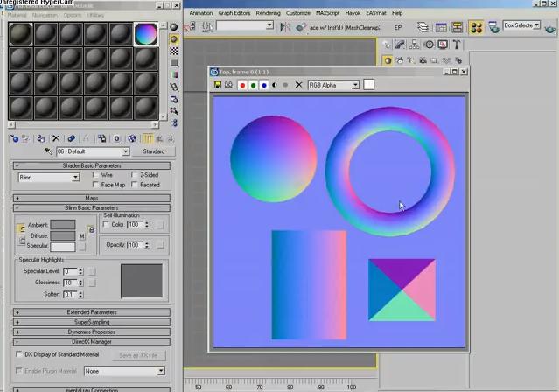Toggle the Backlight icon in Material Editor

173,38
